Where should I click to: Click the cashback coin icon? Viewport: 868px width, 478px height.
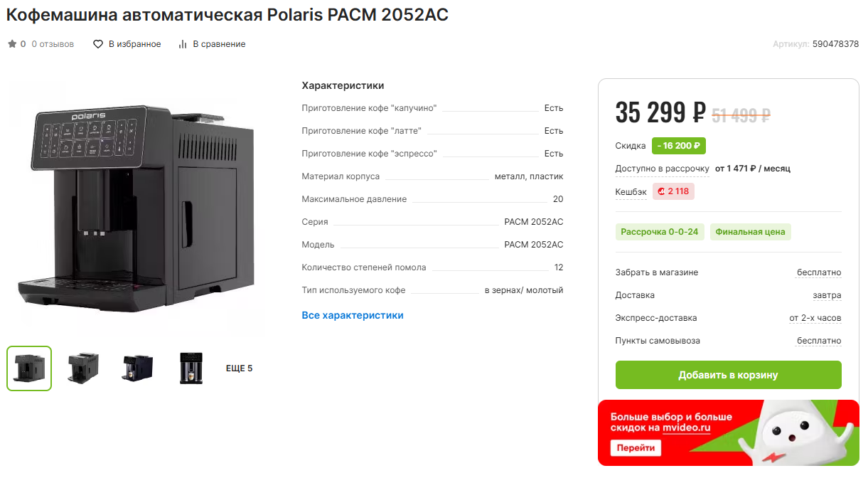(x=661, y=191)
